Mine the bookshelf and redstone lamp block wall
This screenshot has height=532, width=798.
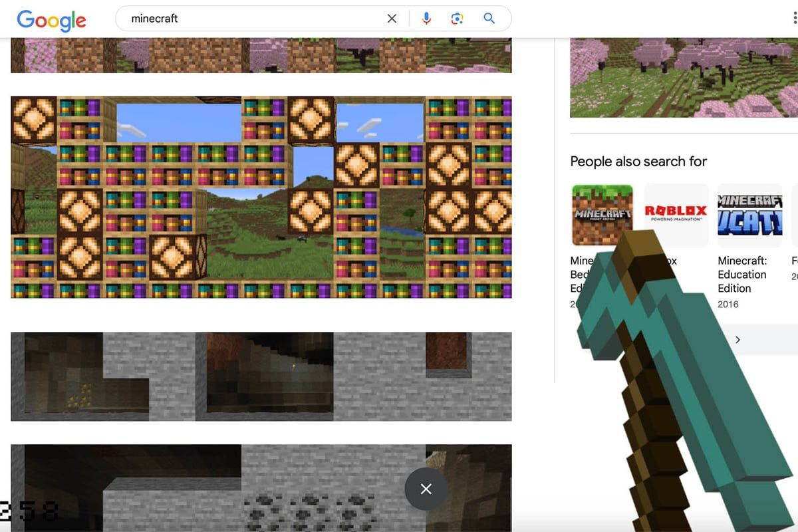[x=261, y=197]
